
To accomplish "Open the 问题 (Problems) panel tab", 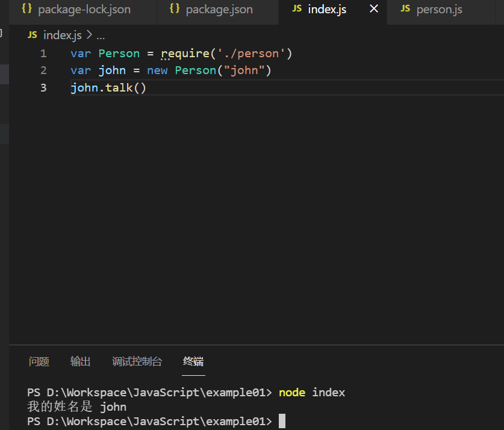I will 39,361.
